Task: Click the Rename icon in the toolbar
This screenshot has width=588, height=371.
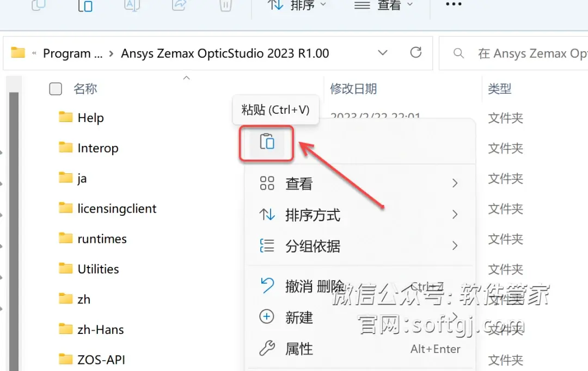Action: coord(132,5)
